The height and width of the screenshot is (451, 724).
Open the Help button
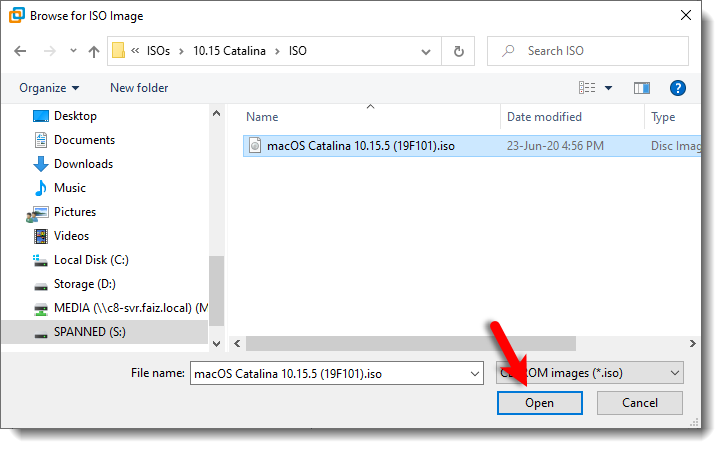[x=678, y=88]
